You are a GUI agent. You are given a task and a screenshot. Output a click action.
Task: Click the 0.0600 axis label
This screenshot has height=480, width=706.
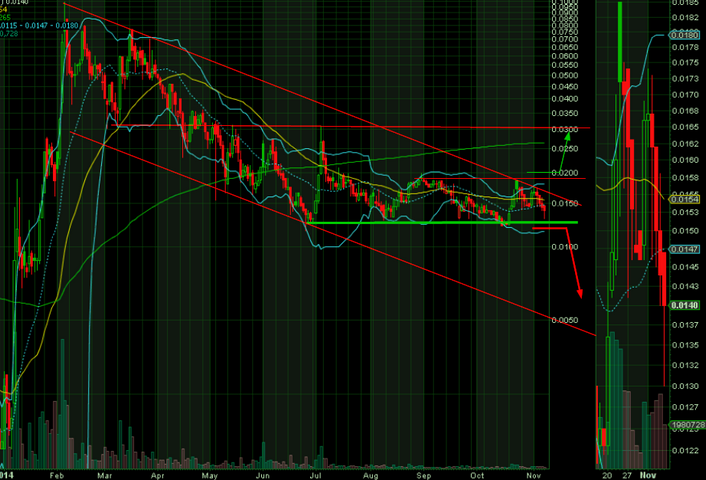565,56
